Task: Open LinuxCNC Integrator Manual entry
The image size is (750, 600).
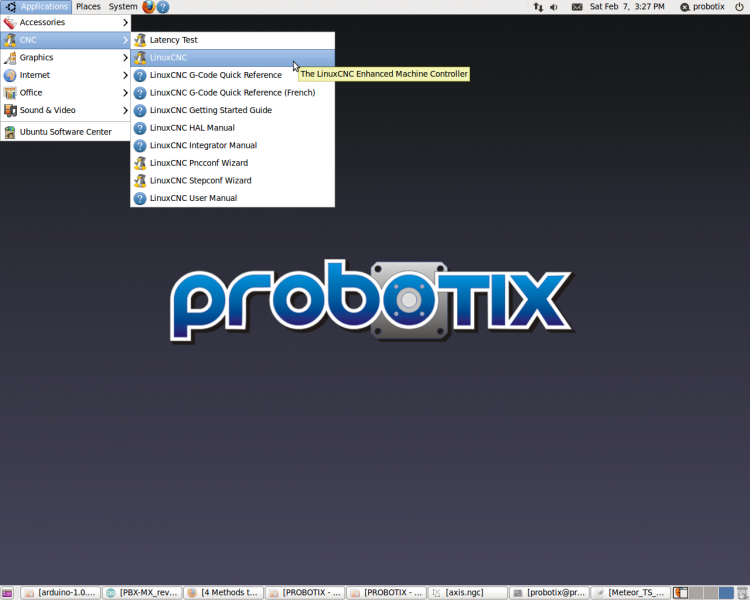Action: 232,145
